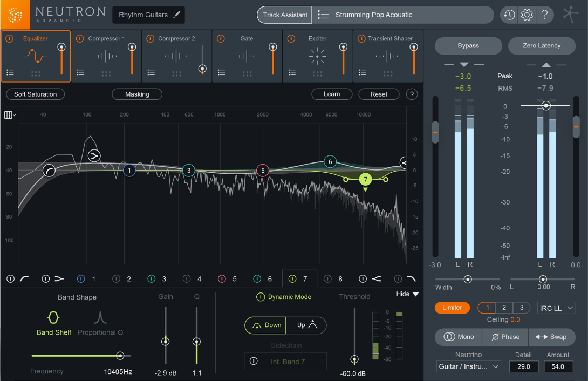The height and width of the screenshot is (381, 588).
Task: Click the Learn button
Action: pyautogui.click(x=332, y=94)
